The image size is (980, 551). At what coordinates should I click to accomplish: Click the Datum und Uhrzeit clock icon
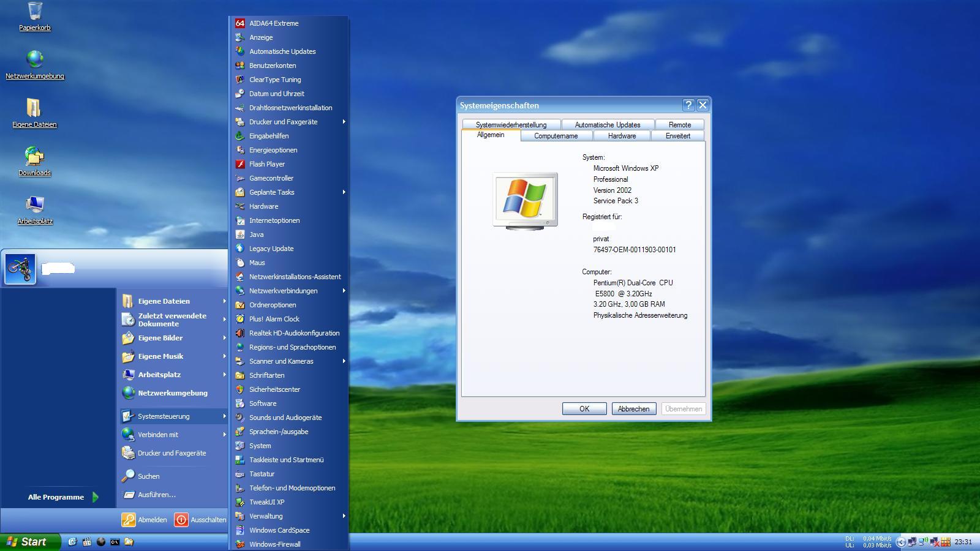coord(240,94)
